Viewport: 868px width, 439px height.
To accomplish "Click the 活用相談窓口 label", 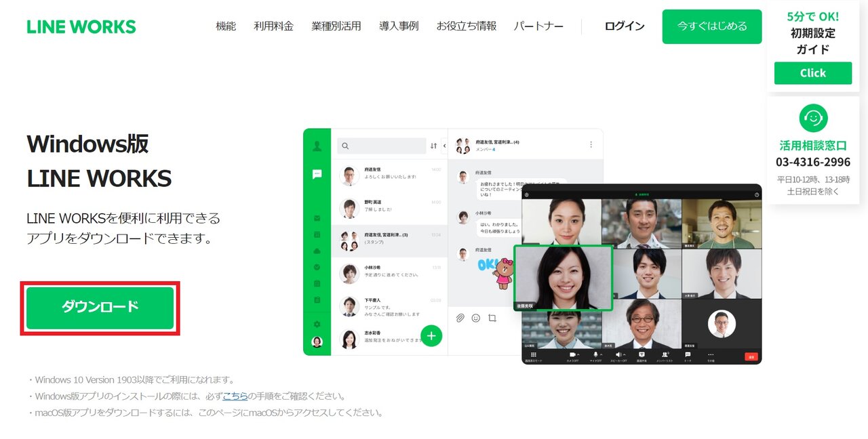I will 813,145.
